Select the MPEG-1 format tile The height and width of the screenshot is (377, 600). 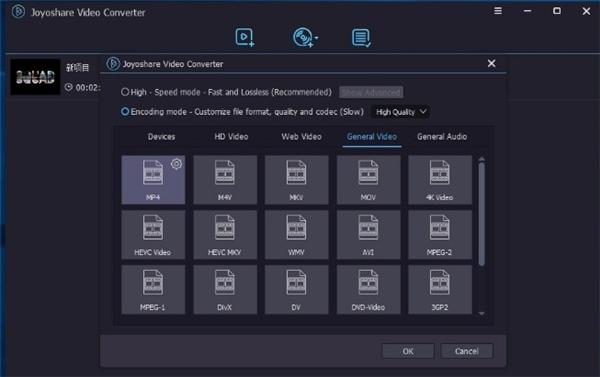tap(153, 290)
